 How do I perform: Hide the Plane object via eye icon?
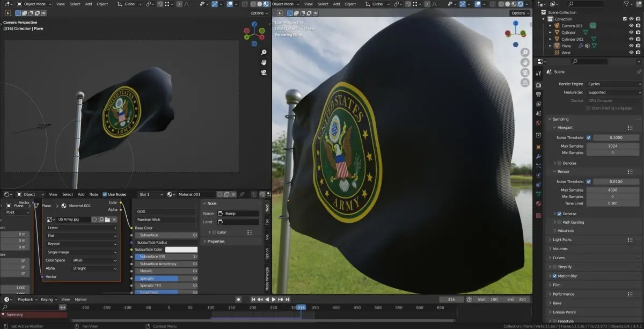point(631,46)
